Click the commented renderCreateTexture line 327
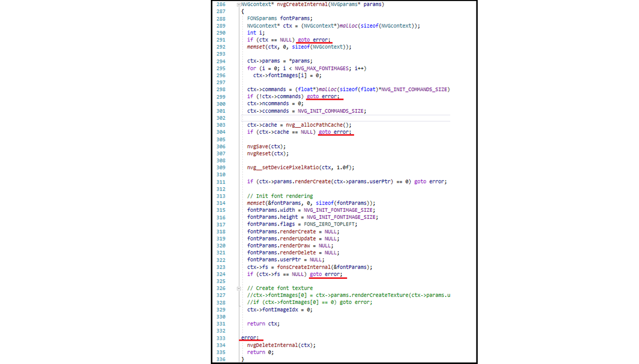Viewport: 639px width, 364px height. (x=348, y=295)
